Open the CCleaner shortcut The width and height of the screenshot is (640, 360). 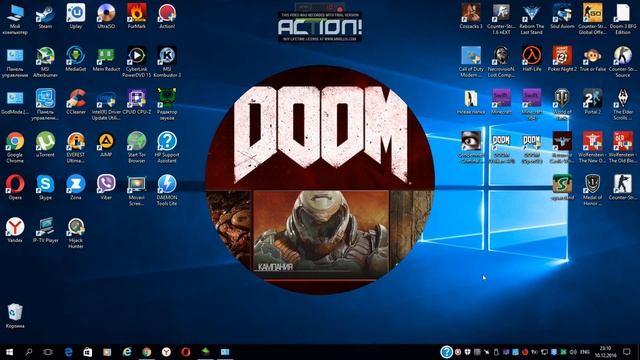[76, 102]
